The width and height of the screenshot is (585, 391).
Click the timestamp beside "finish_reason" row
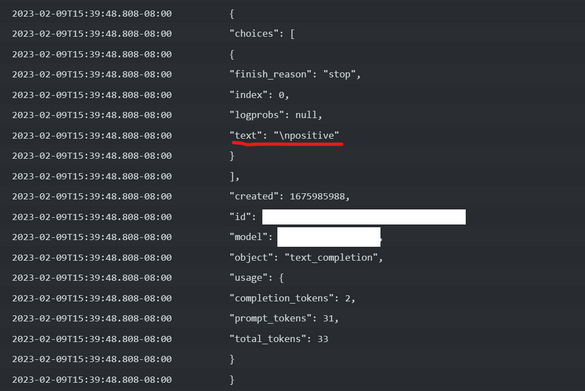coord(92,75)
